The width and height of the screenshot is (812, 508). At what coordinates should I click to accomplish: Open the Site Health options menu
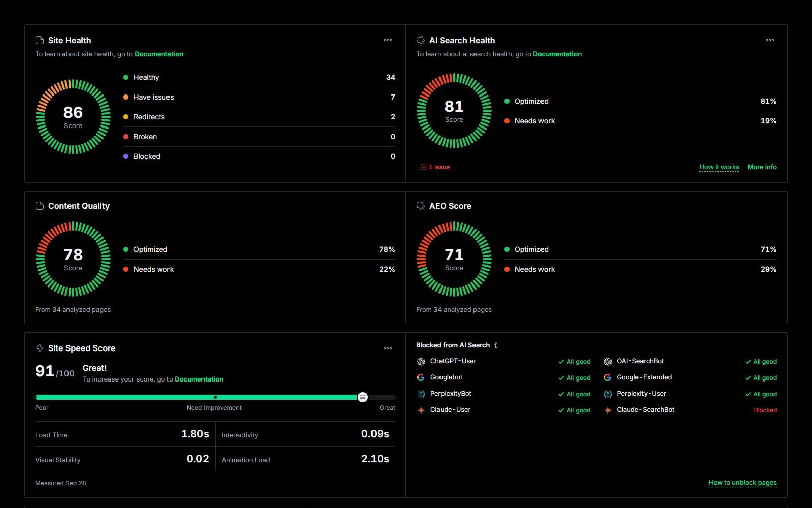388,40
